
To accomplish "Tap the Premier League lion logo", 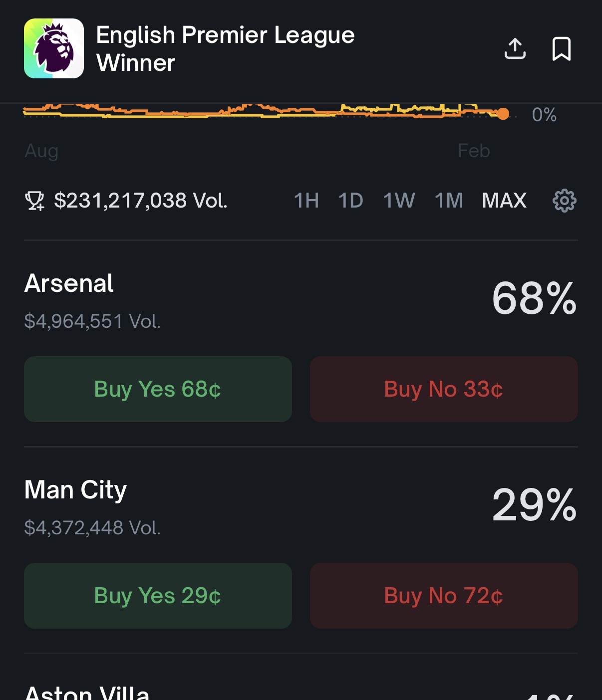I will pos(54,48).
